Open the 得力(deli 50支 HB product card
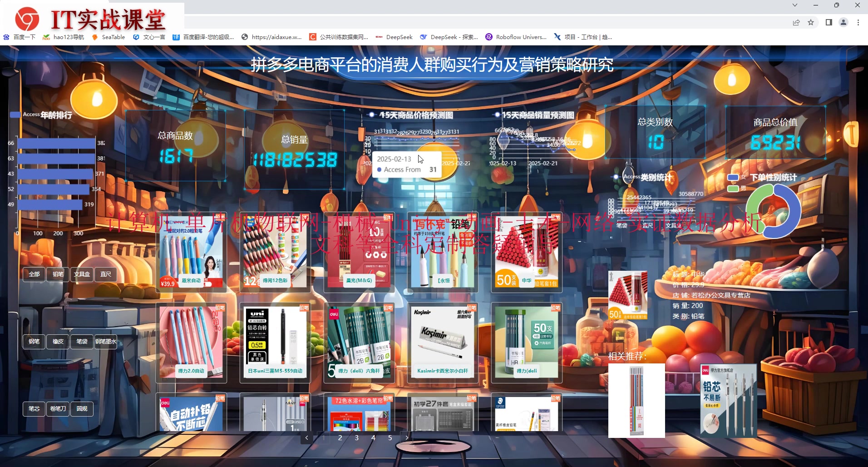868x467 pixels. click(527, 342)
